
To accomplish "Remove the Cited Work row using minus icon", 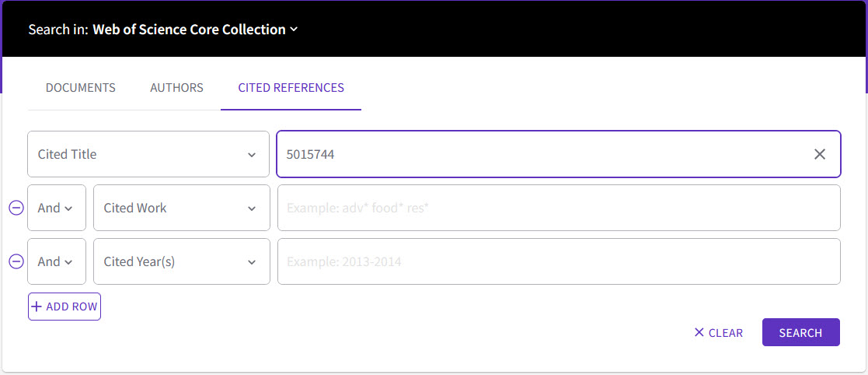I will [16, 208].
